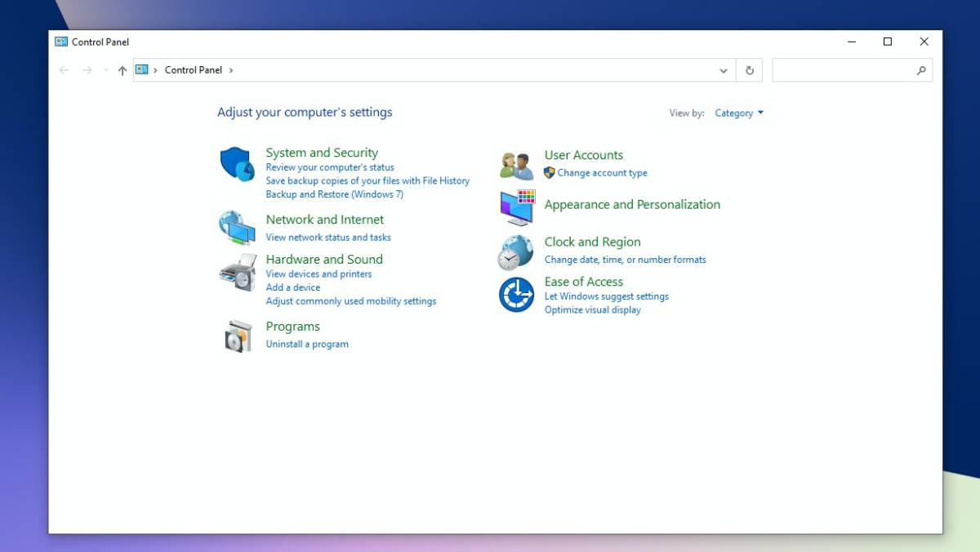Click Uninstall a program
This screenshot has width=980, height=552.
point(307,345)
